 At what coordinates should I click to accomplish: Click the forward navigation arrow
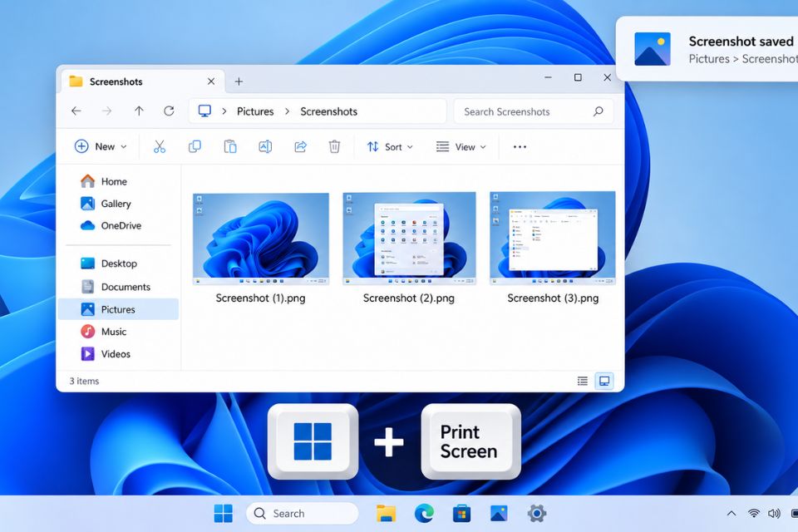click(107, 111)
